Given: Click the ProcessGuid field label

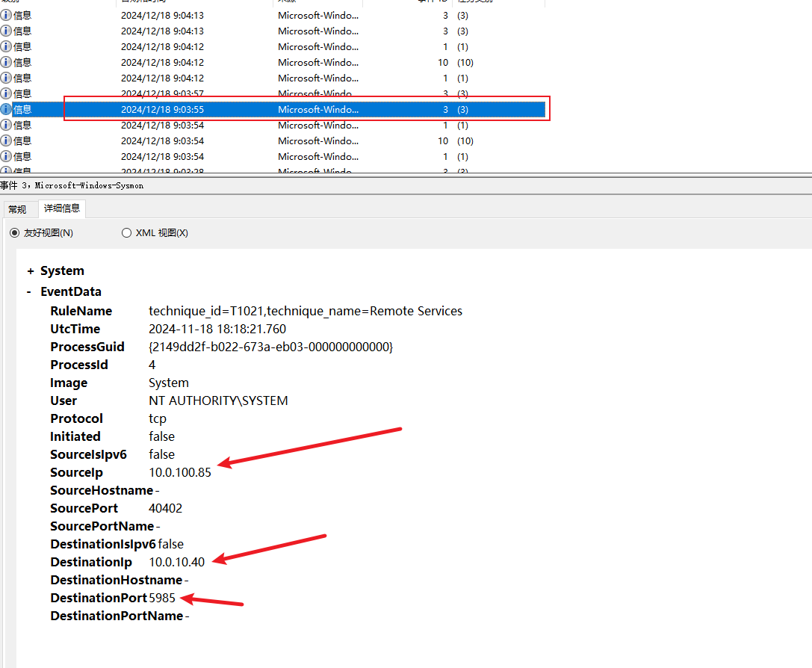Looking at the screenshot, I should pos(87,347).
